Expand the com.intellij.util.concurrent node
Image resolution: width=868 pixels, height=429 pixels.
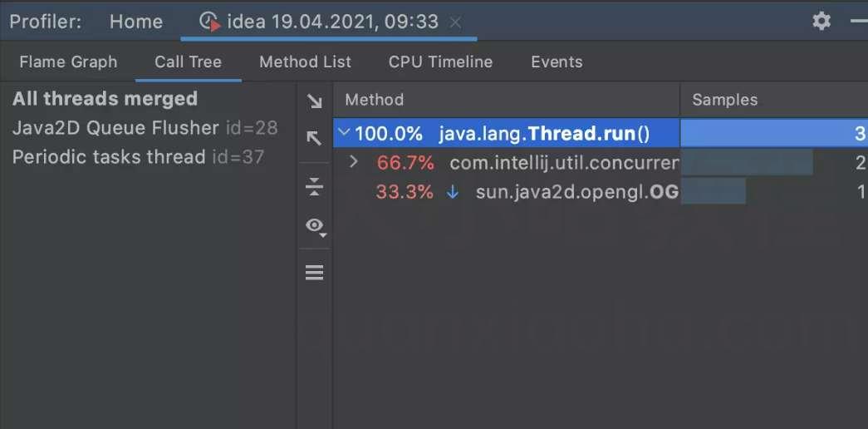(354, 162)
